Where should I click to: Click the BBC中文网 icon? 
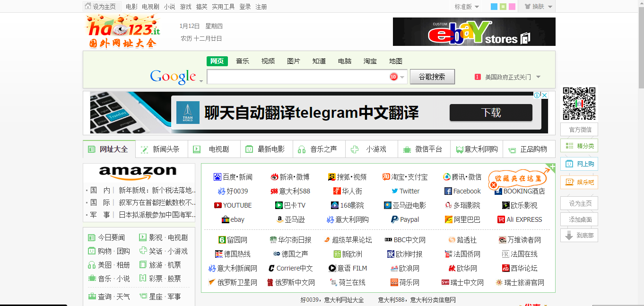coord(389,240)
